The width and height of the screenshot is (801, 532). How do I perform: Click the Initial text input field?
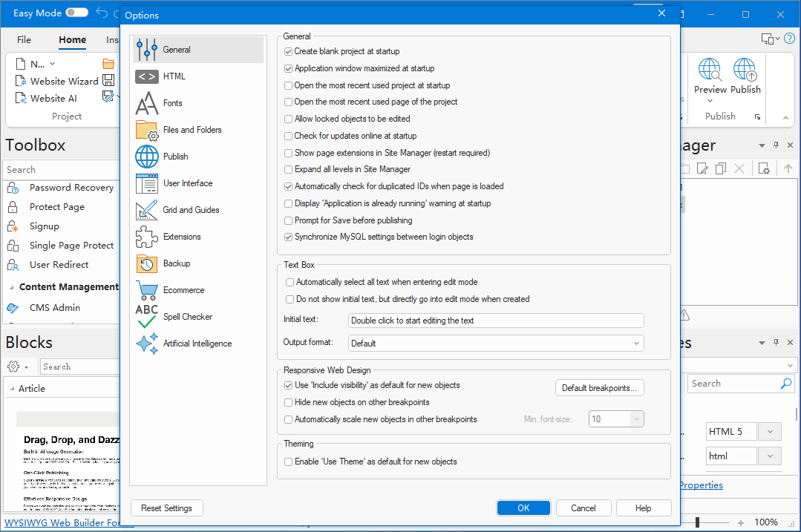tap(495, 321)
